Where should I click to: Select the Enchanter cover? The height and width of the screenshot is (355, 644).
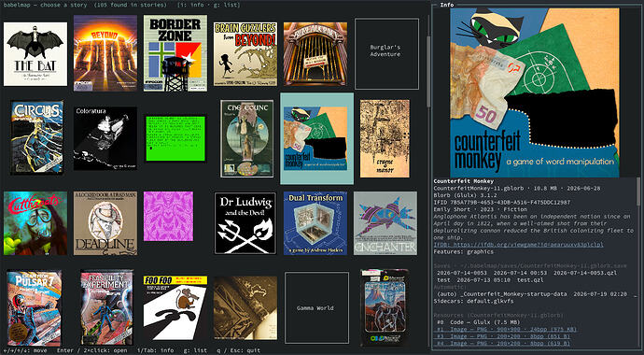click(x=385, y=223)
